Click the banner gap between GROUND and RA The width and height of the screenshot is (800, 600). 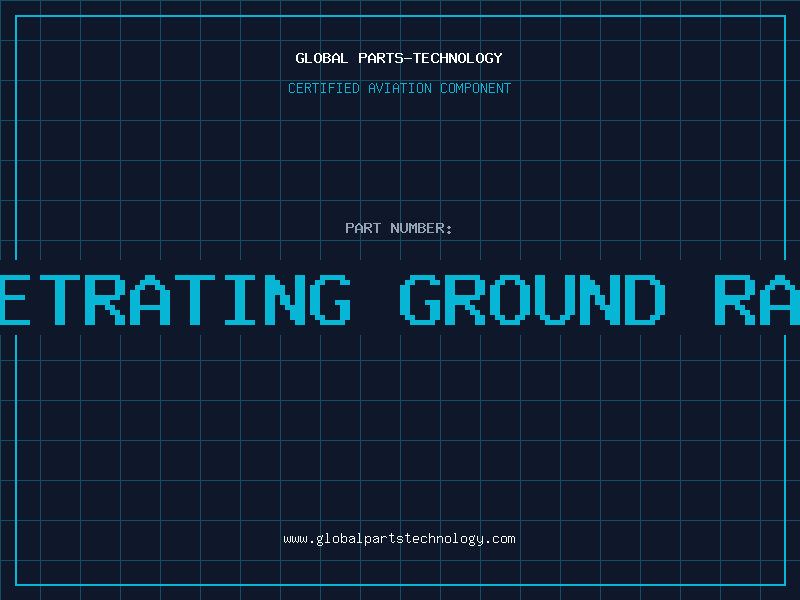(x=690, y=298)
